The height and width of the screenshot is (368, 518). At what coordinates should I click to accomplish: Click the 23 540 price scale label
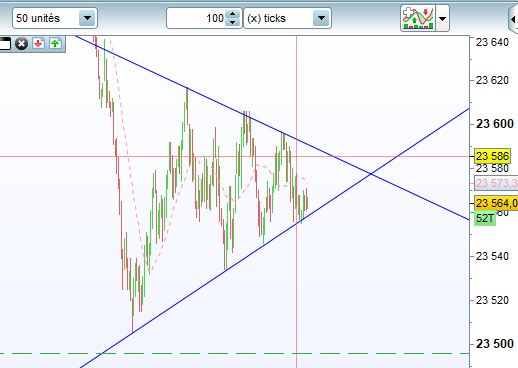coord(492,256)
